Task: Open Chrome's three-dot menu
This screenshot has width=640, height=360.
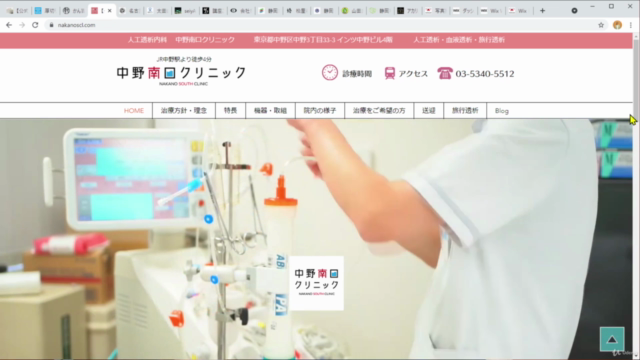Action: [631, 25]
